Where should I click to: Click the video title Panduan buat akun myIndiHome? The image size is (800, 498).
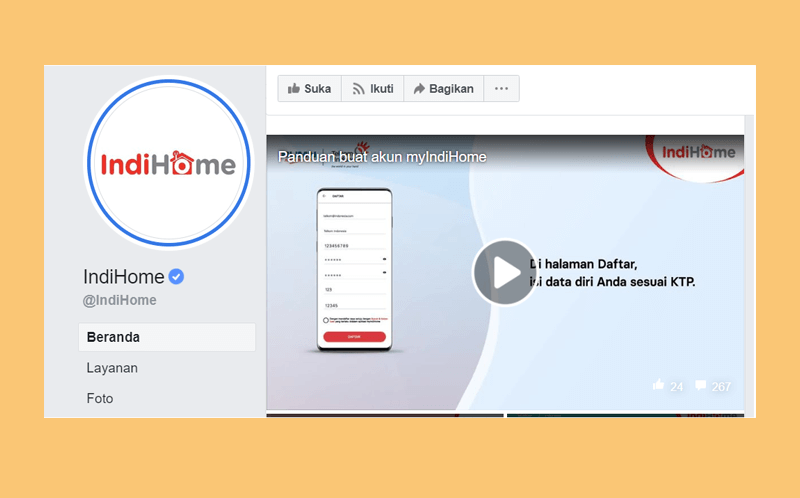pyautogui.click(x=382, y=157)
